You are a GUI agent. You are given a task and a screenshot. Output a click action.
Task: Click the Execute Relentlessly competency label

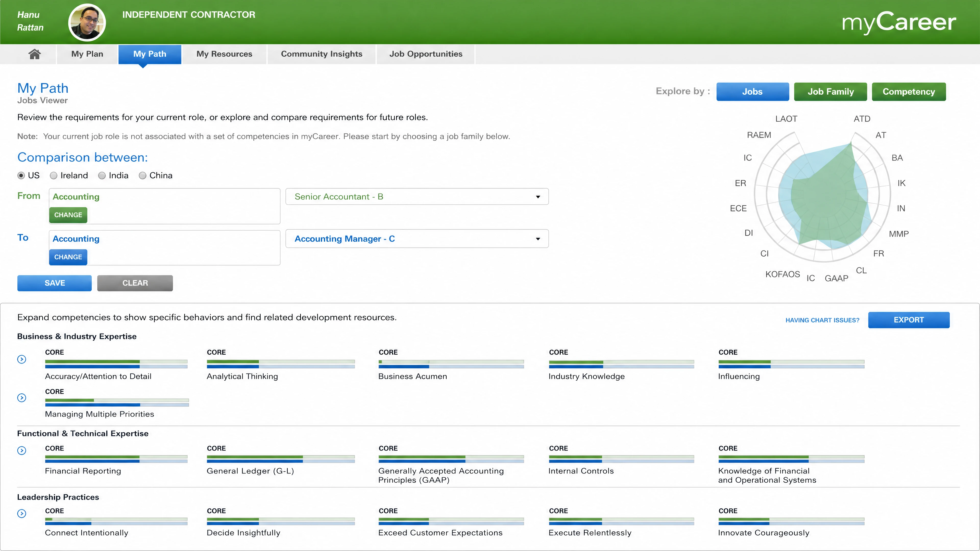[590, 533]
